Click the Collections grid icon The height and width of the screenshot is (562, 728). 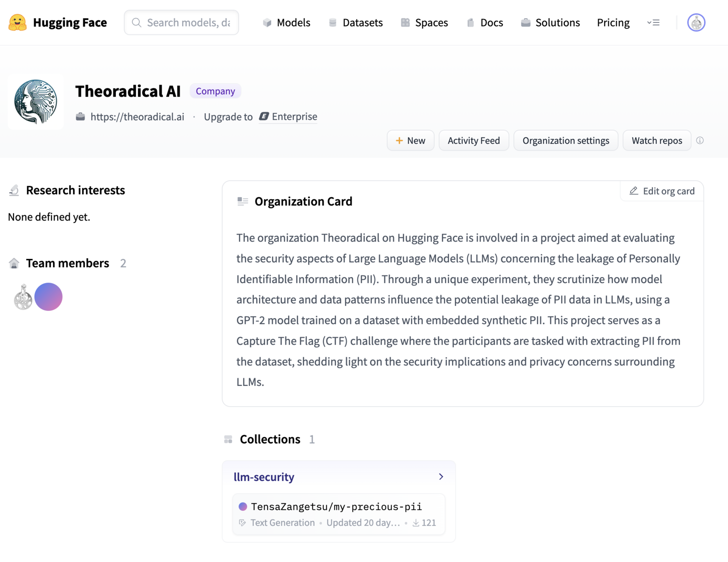[228, 439]
